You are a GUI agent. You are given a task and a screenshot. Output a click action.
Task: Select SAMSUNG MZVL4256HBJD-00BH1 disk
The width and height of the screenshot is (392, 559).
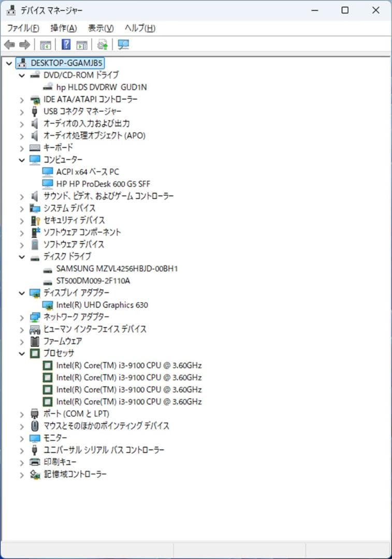(x=117, y=269)
